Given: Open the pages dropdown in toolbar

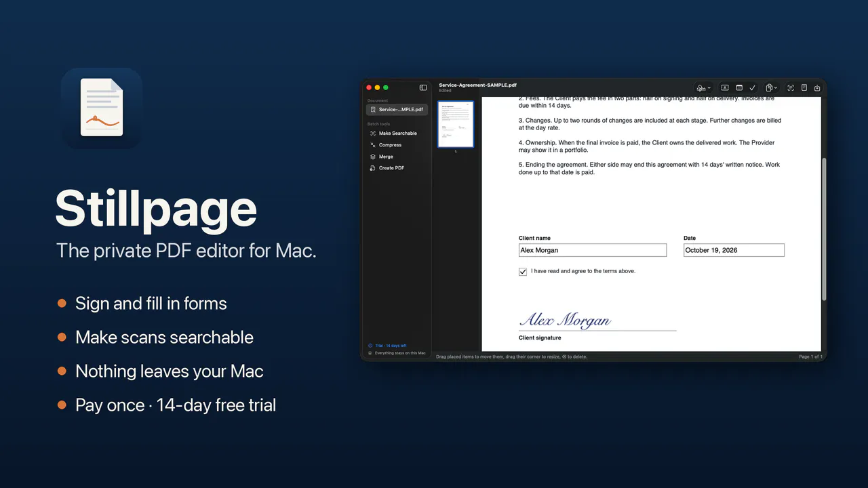Looking at the screenshot, I should [x=771, y=88].
